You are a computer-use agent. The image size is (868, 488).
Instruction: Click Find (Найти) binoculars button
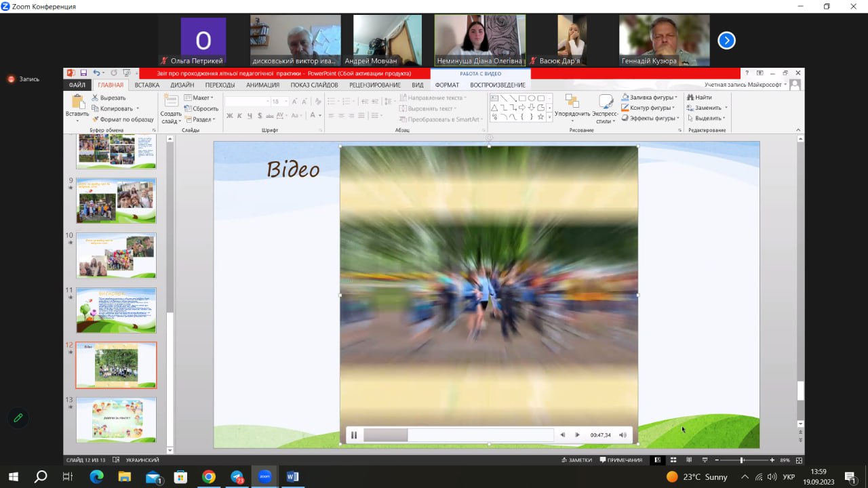pyautogui.click(x=699, y=98)
